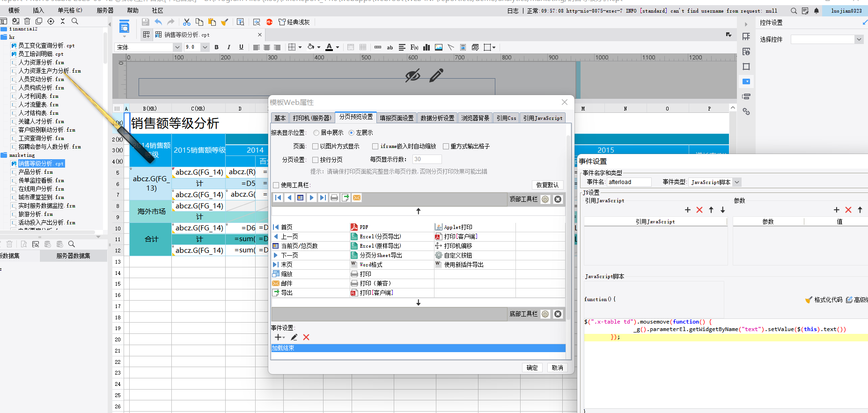Open font color picker A icon

point(329,47)
